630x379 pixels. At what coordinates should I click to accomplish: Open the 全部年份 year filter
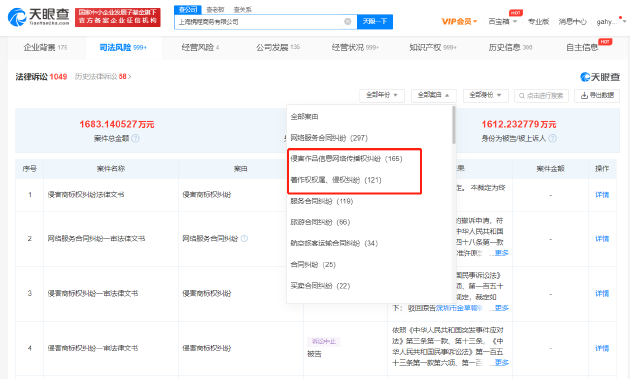pos(382,95)
